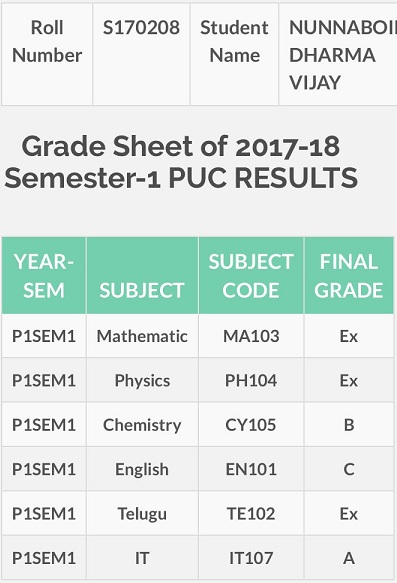Click the Grade Sheet of 2017-18 heading
397x583 pixels.
click(181, 162)
